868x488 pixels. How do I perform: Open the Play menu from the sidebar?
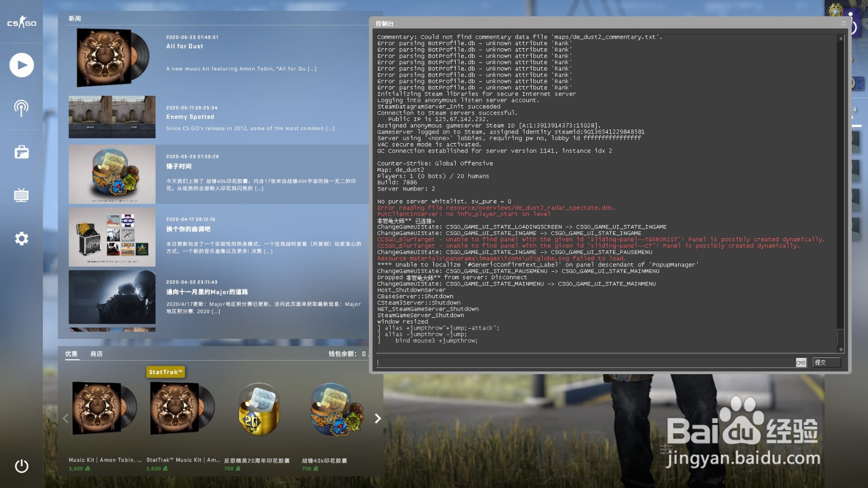point(22,65)
